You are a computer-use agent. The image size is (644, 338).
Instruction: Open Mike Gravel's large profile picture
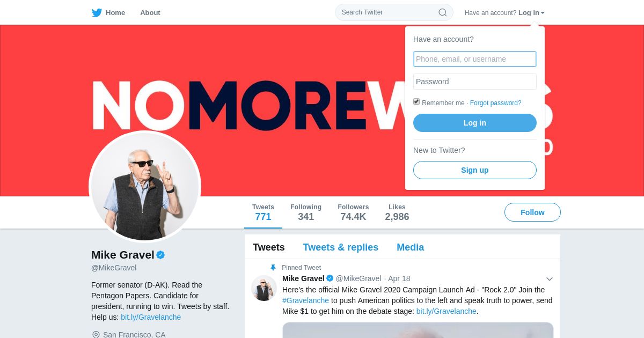[x=145, y=187]
